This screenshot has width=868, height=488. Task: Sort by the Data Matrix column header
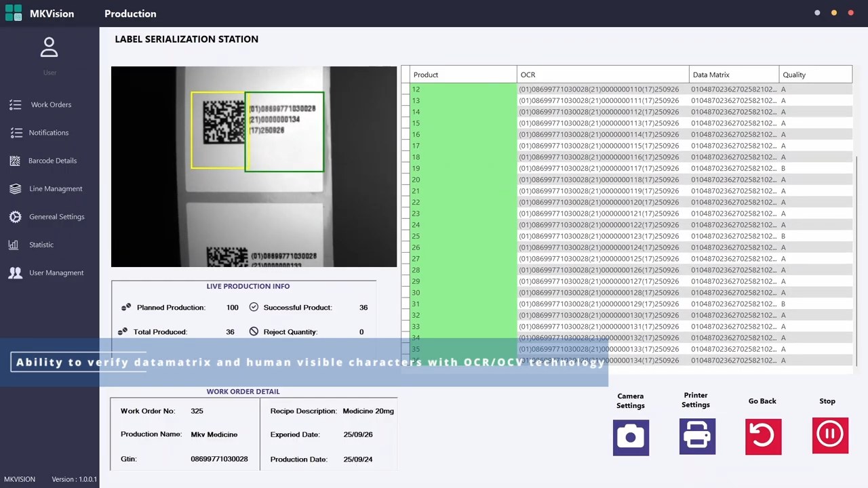tap(734, 75)
